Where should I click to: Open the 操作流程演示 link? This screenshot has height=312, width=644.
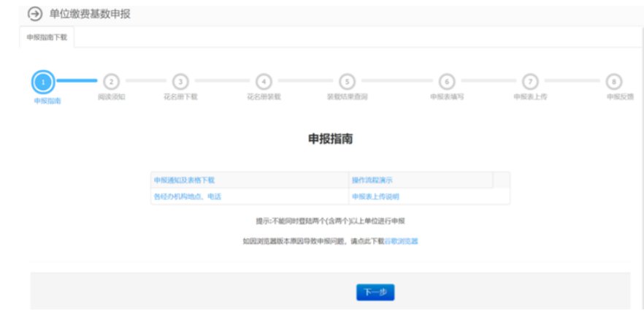click(x=372, y=180)
